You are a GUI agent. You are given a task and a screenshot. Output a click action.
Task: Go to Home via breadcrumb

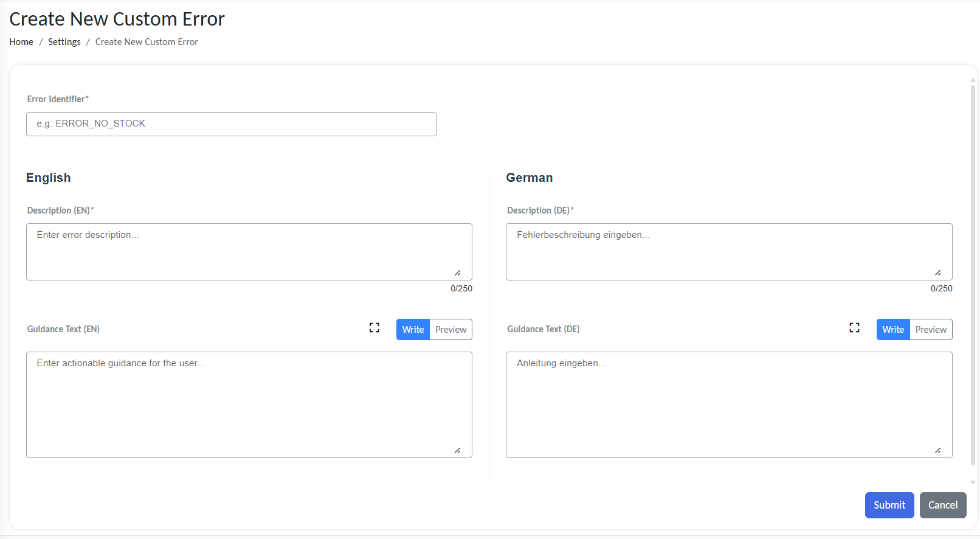(x=21, y=42)
